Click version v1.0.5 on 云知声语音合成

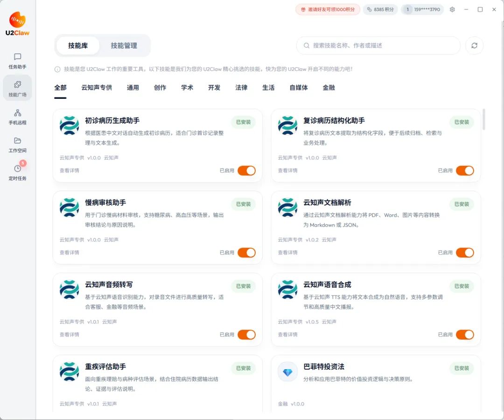(x=312, y=322)
